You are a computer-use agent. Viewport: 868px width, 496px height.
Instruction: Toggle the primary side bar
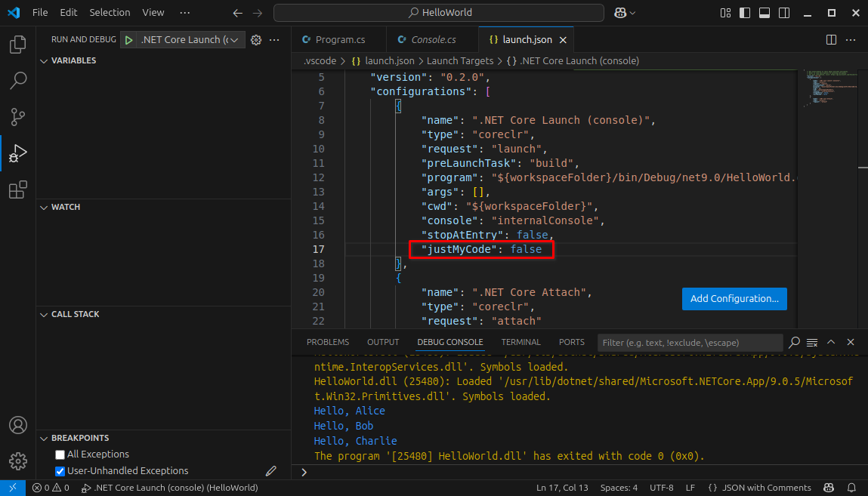click(745, 13)
